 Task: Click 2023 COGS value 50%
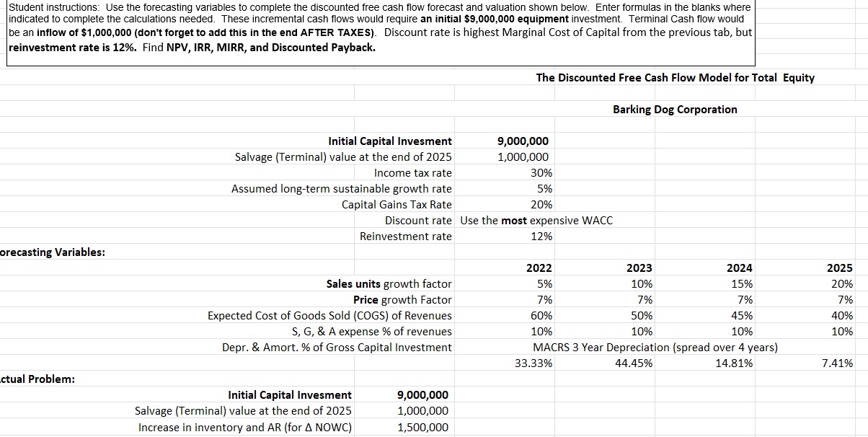click(642, 315)
